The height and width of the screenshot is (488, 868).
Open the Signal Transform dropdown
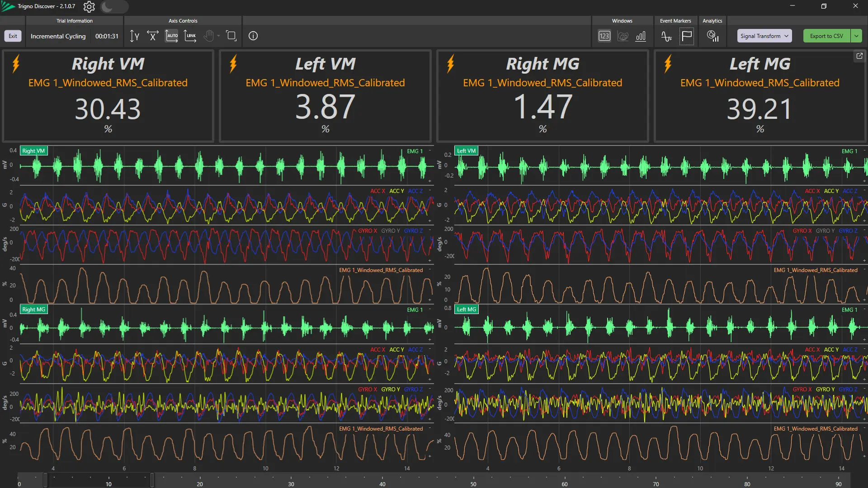click(764, 36)
